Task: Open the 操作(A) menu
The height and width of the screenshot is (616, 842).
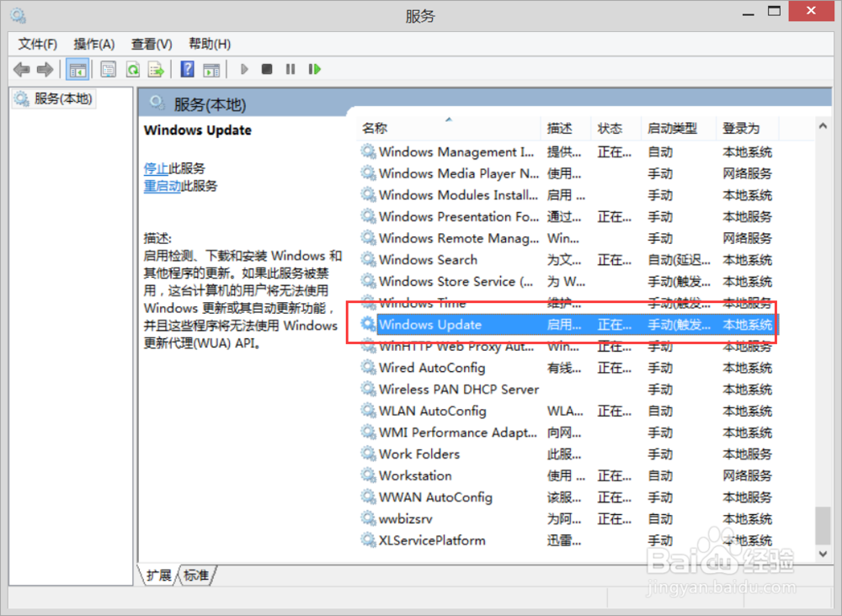Action: (x=94, y=44)
